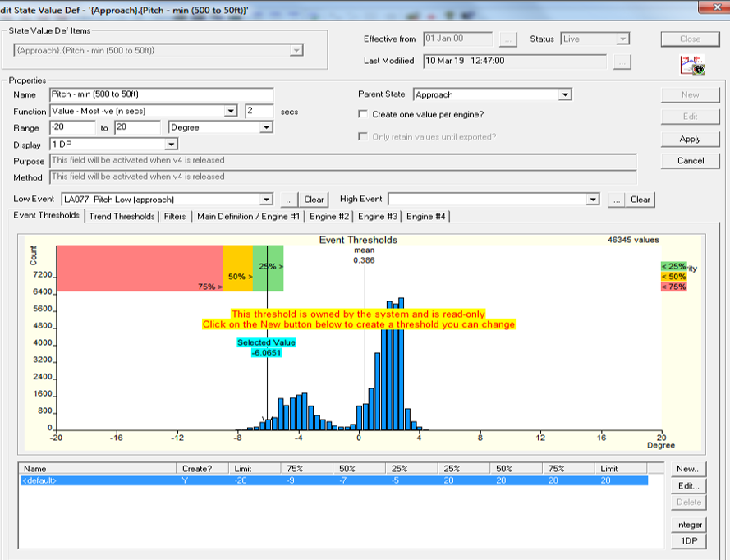
Task: Open the Filters tab
Action: click(174, 217)
